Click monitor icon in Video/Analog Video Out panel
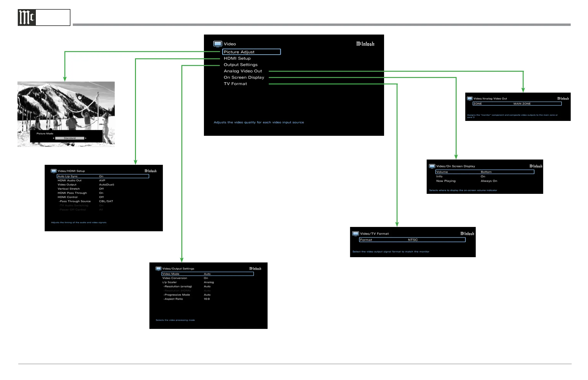This screenshot has height=380, width=588. click(470, 98)
